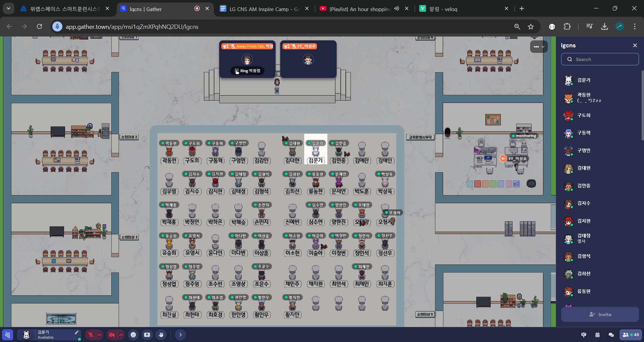The image size is (644, 342).
Task: Open the browser zoom magnifier icon
Action: point(517,26)
